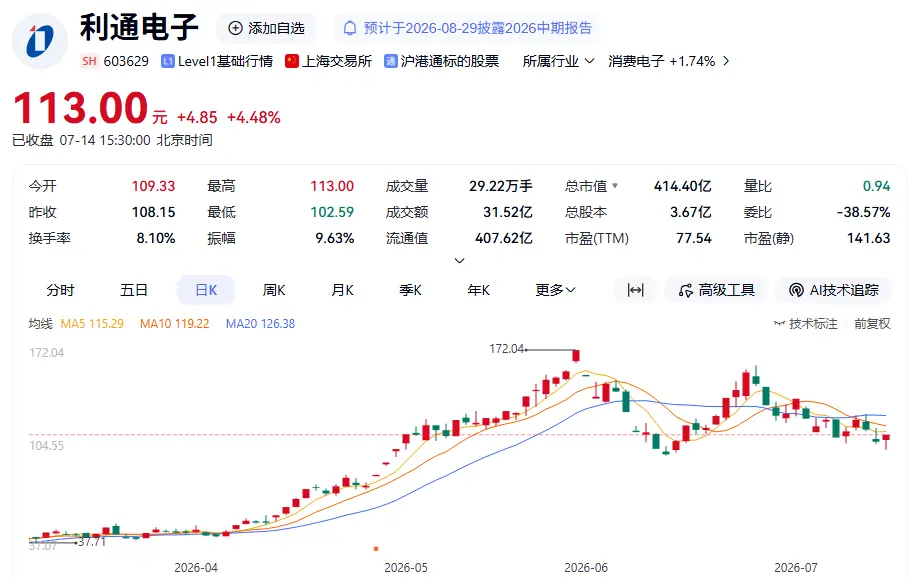
Task: Click the bell icon beside report notice
Action: (350, 28)
